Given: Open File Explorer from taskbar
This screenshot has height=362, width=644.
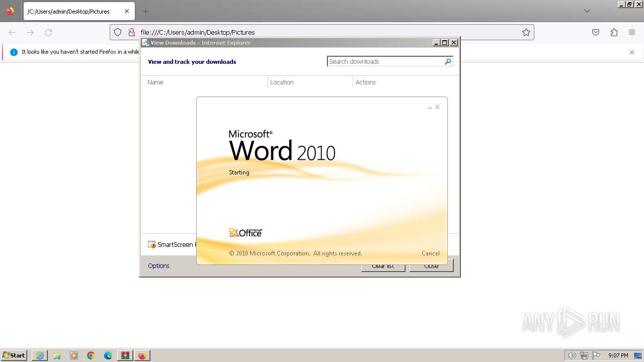Looking at the screenshot, I should point(57,355).
